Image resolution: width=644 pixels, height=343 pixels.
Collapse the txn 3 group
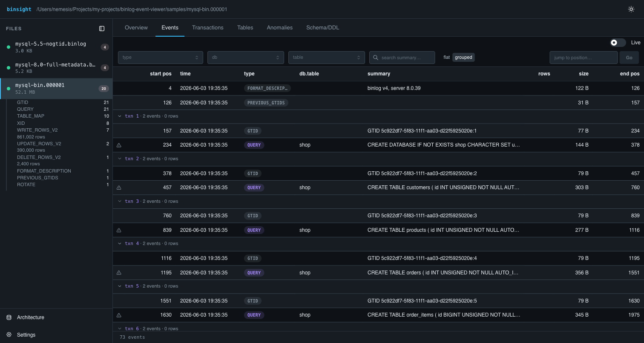[x=119, y=201]
